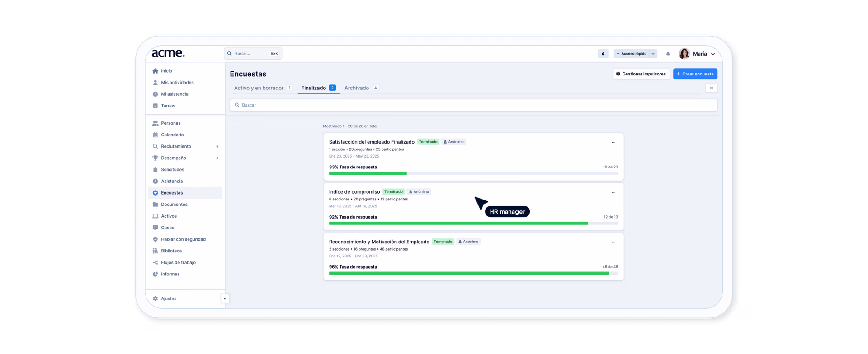Expand the Reclutamiento submenu arrow
Image resolution: width=868 pixels, height=354 pixels.
point(217,146)
